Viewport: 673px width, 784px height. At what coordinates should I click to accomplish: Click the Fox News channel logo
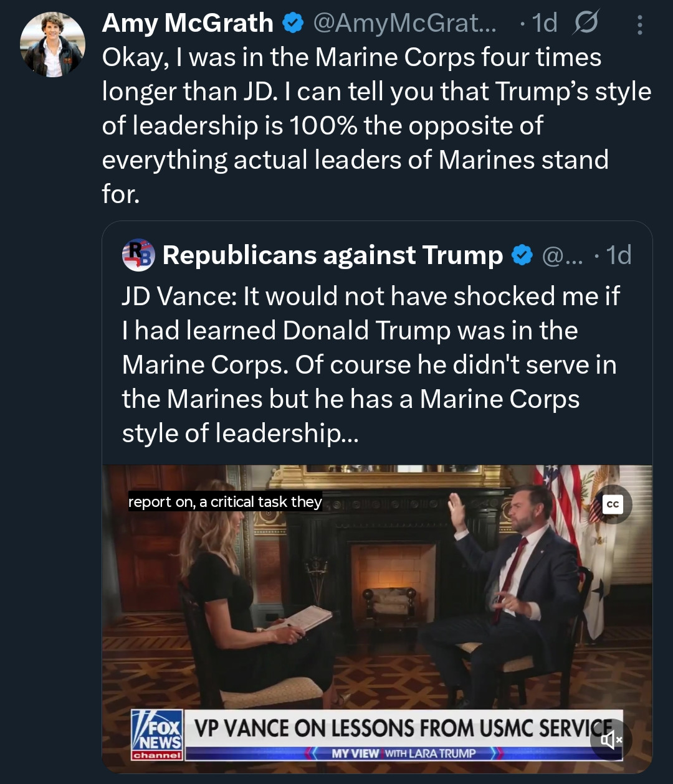tap(157, 735)
